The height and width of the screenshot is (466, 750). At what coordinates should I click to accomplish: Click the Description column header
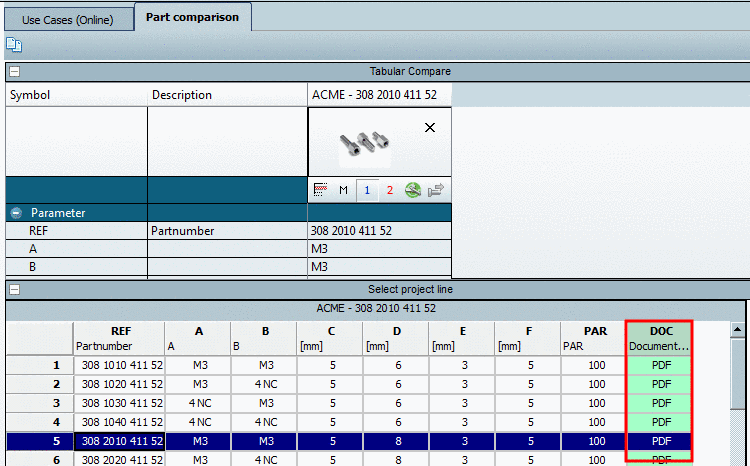click(x=228, y=95)
